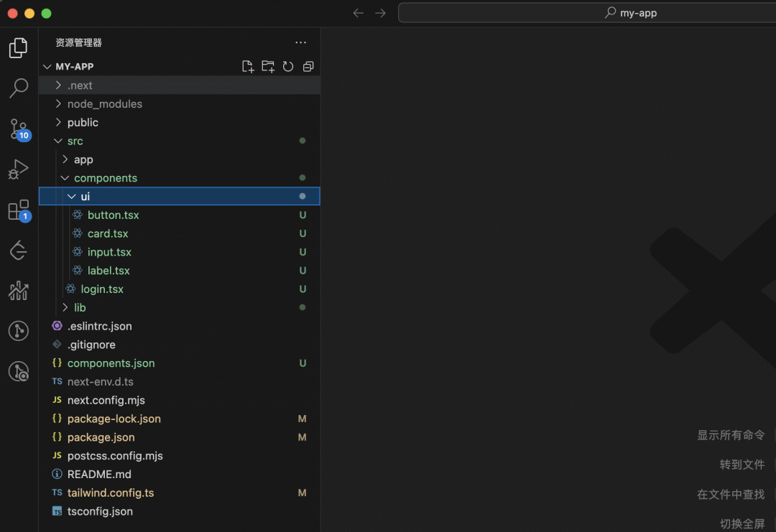The width and height of the screenshot is (776, 532).
Task: Open login.tsx file
Action: pos(179,289)
